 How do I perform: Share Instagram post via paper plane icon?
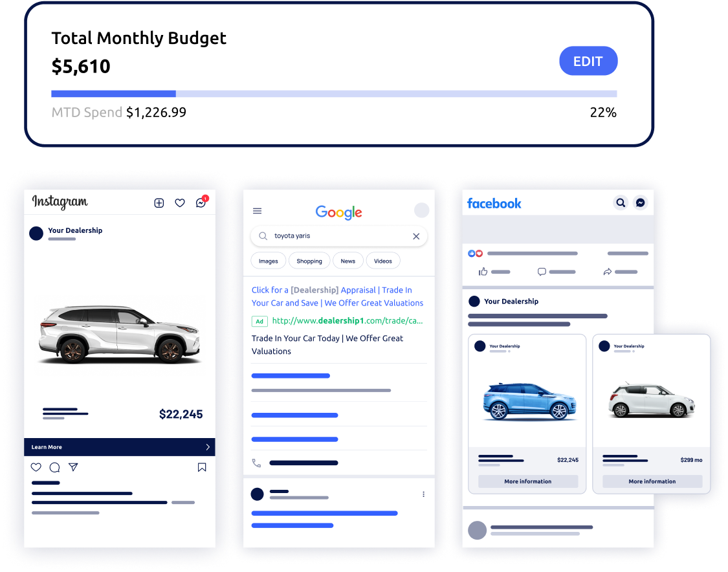[x=73, y=467]
